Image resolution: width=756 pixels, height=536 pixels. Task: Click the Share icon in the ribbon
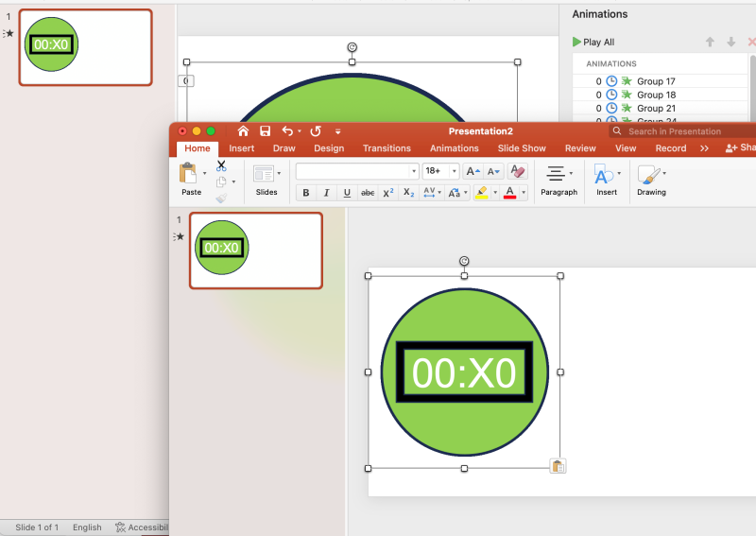(x=731, y=148)
